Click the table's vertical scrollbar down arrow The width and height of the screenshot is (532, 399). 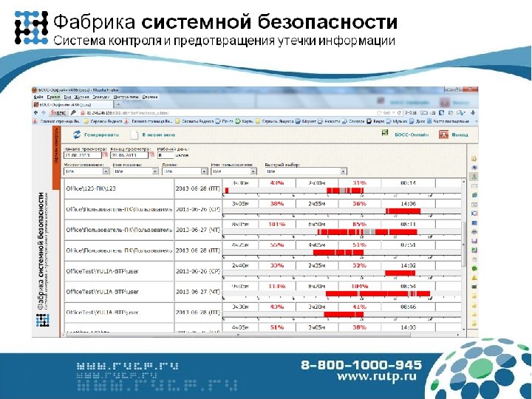coord(464,330)
